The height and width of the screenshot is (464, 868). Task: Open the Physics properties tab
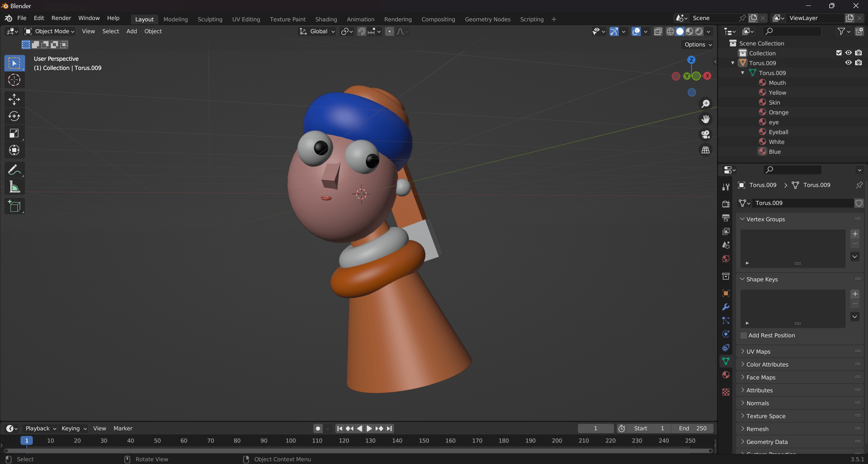point(726,334)
